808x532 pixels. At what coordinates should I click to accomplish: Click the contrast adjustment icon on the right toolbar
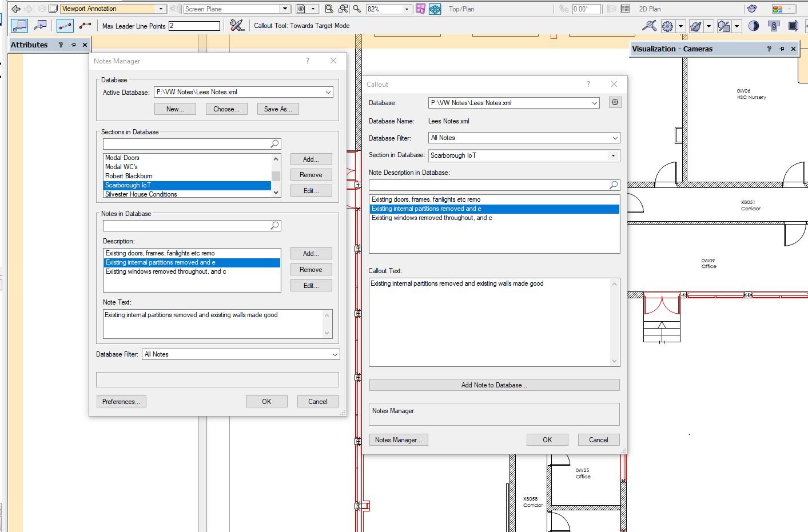(753, 26)
